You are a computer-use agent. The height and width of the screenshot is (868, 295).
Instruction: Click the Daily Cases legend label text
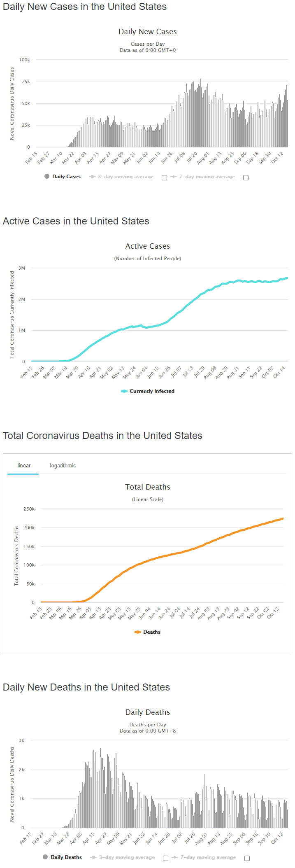point(66,177)
